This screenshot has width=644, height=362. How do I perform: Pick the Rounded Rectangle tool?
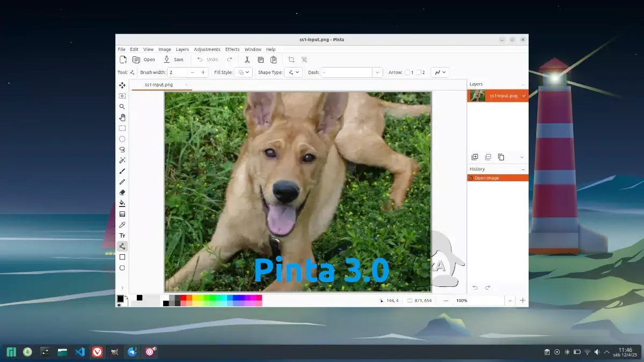pyautogui.click(x=122, y=268)
